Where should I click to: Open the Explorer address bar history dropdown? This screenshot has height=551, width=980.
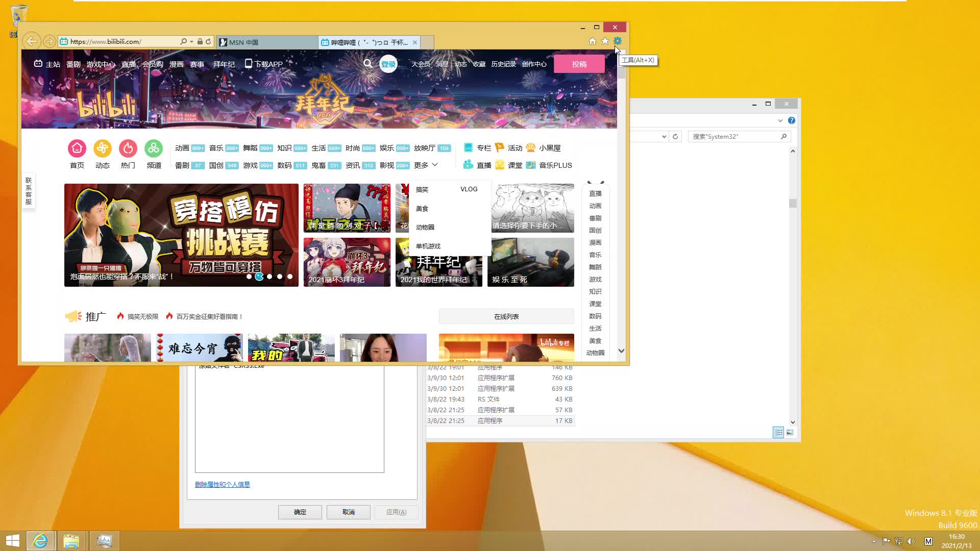[664, 136]
